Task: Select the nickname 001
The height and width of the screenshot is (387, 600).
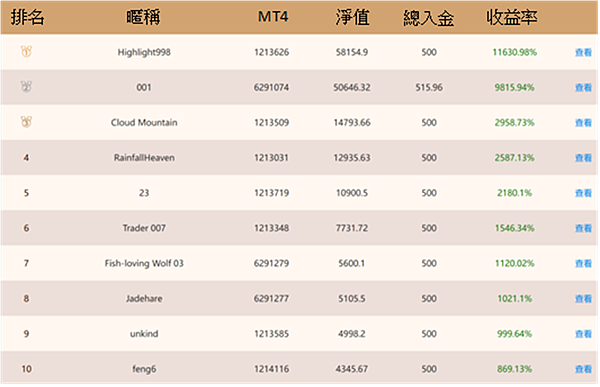Action: tap(144, 88)
